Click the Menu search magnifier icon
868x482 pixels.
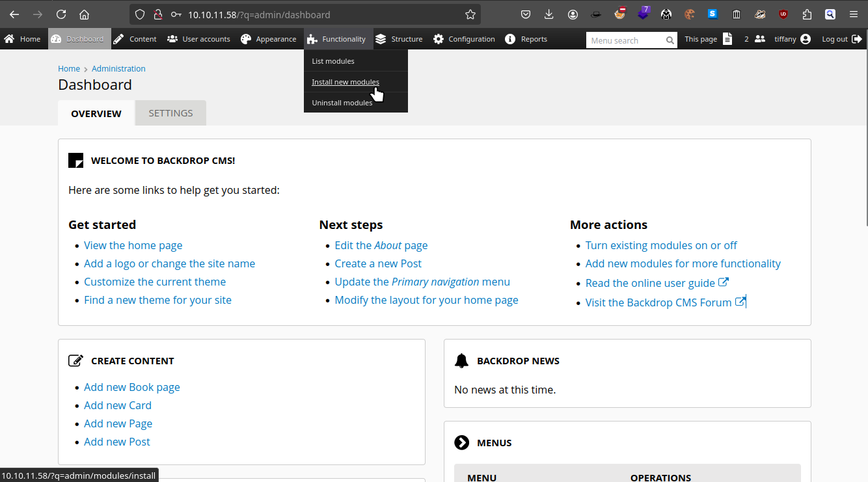coord(670,40)
